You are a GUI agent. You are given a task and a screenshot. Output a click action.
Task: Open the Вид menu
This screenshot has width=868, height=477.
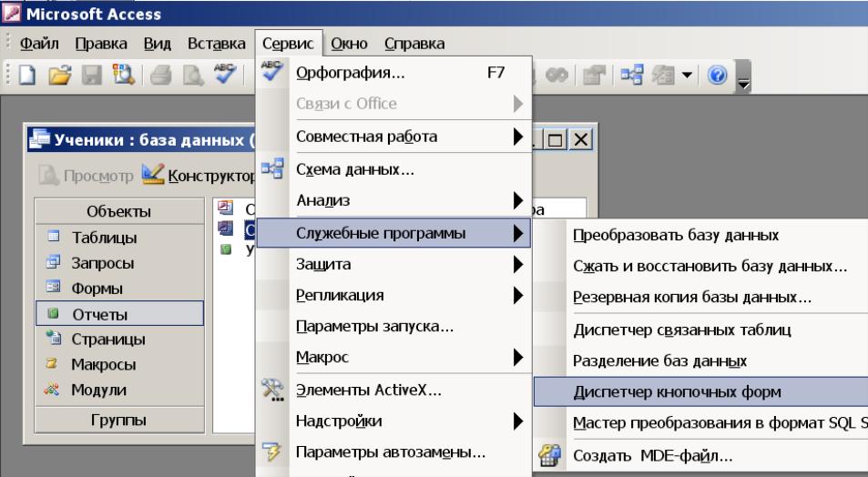tap(158, 43)
